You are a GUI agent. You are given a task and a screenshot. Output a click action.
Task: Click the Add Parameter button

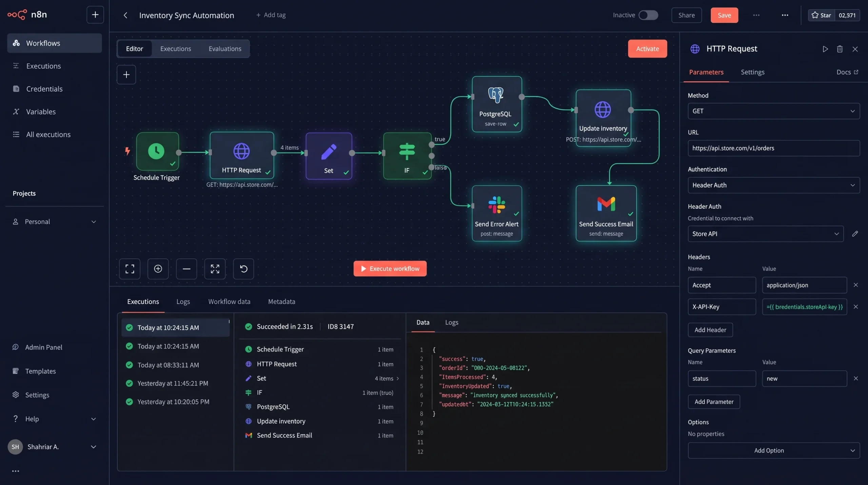coord(714,402)
